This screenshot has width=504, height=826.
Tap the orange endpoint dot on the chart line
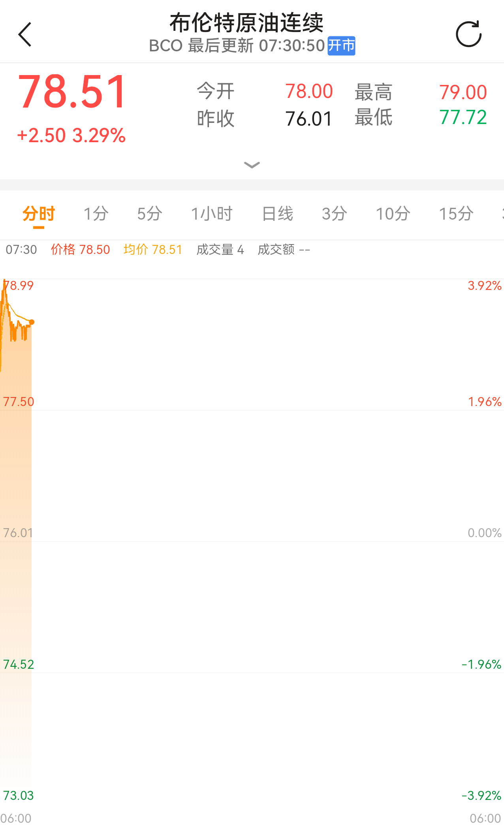click(x=32, y=322)
